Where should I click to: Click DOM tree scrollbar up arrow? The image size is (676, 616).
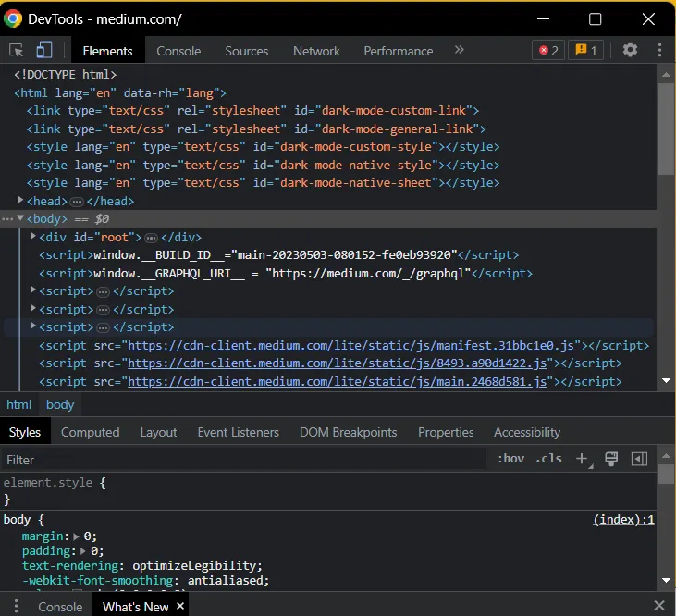click(666, 75)
